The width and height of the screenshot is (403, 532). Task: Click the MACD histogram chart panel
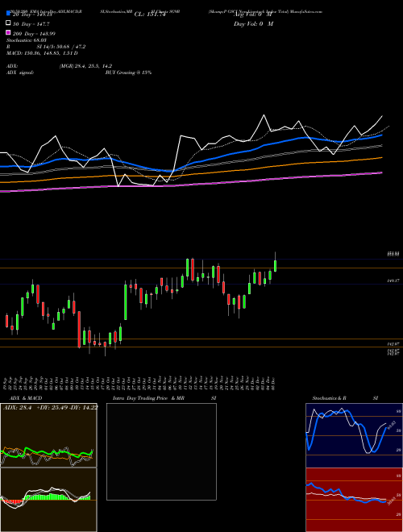(x=48, y=500)
